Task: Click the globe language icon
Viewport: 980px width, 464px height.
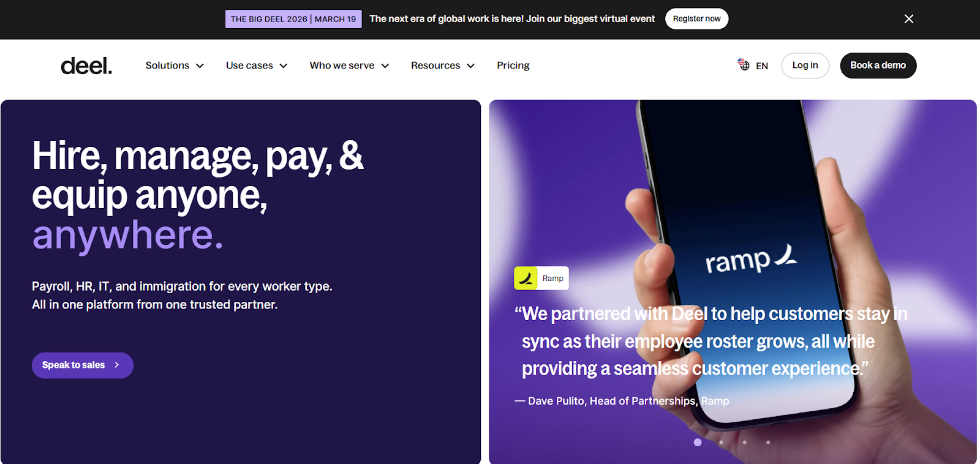Action: point(744,65)
